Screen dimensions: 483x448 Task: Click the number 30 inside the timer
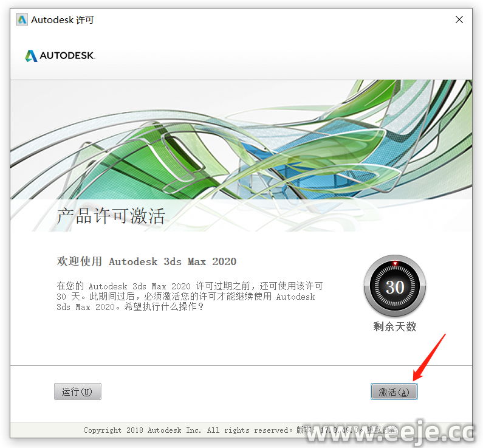click(395, 287)
